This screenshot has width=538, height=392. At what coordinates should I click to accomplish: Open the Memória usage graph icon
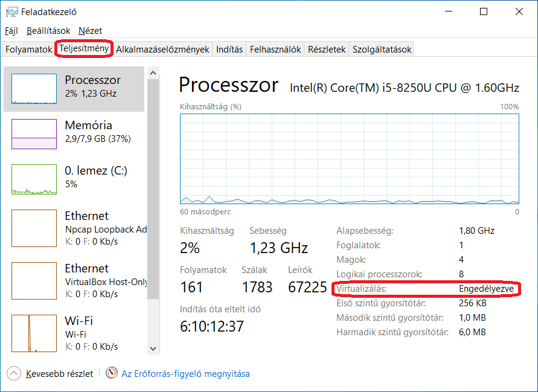[x=34, y=134]
